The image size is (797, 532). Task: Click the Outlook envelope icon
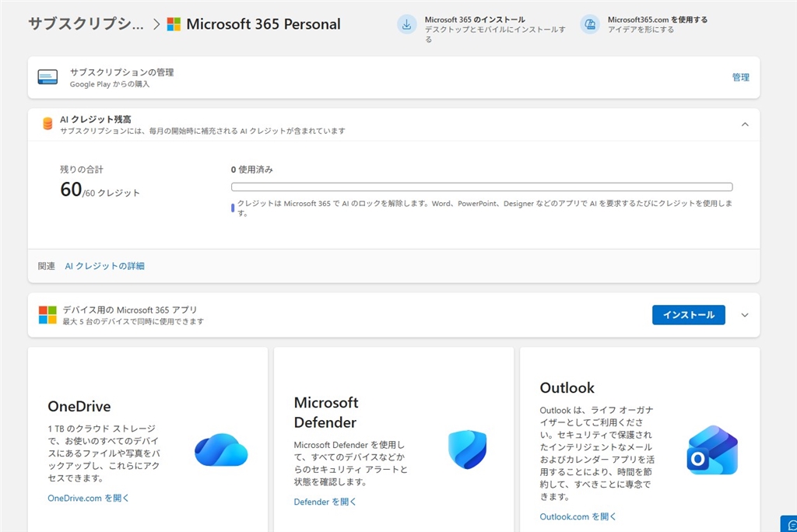(711, 450)
